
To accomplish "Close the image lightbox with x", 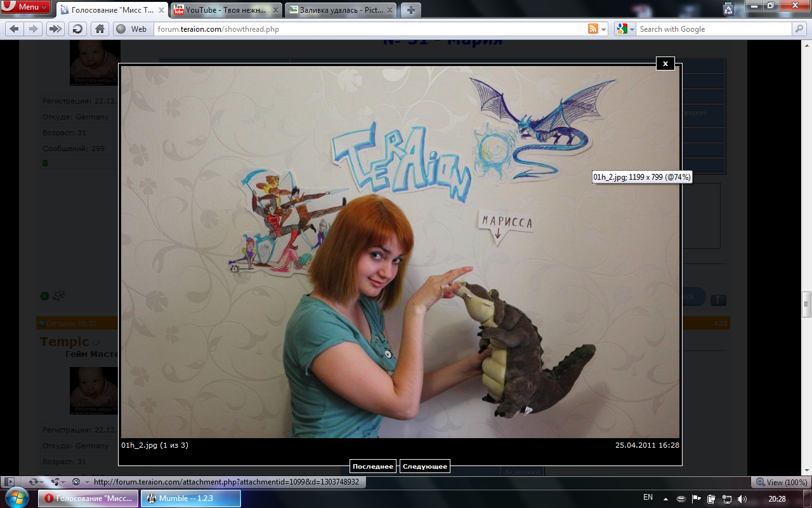I will point(665,63).
